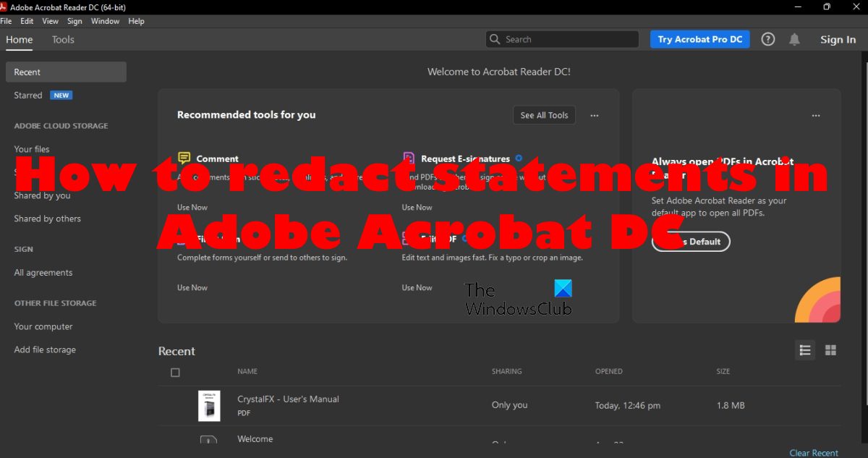Click See All Tools button
Screen dimensions: 868x458
[x=545, y=115]
